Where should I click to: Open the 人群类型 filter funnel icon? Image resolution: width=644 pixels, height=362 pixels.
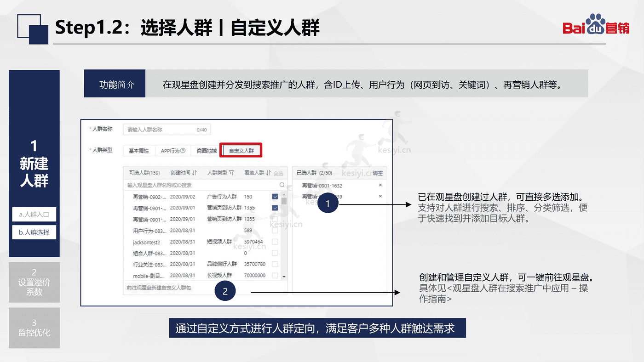(231, 173)
